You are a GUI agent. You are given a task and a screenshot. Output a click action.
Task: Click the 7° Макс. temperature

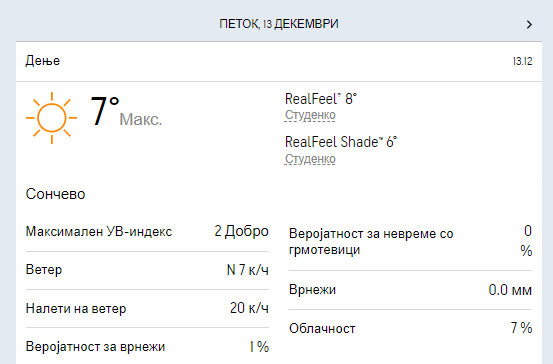126,111
